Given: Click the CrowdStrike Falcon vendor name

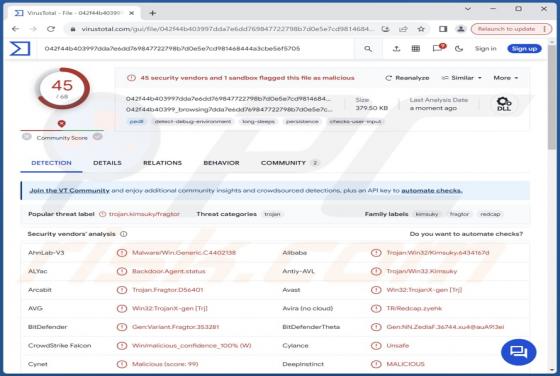Looking at the screenshot, I should pos(60,346).
